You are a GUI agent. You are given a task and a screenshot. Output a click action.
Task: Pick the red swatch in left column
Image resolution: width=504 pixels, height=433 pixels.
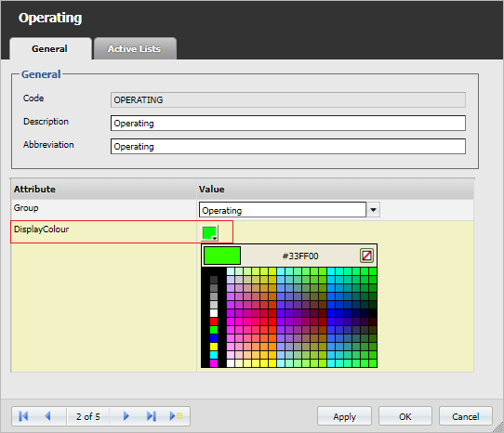[x=214, y=321]
